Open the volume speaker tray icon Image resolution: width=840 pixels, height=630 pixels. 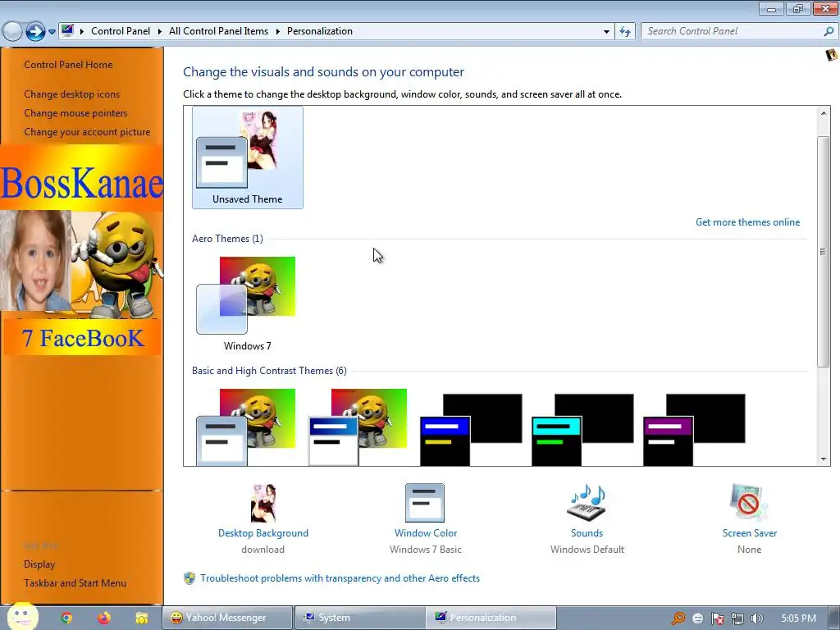(756, 619)
